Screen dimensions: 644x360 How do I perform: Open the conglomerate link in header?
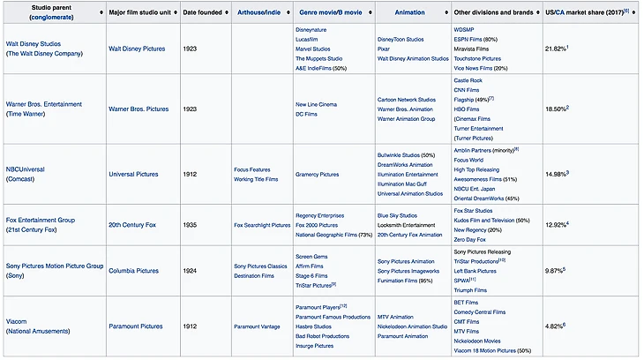(x=51, y=18)
